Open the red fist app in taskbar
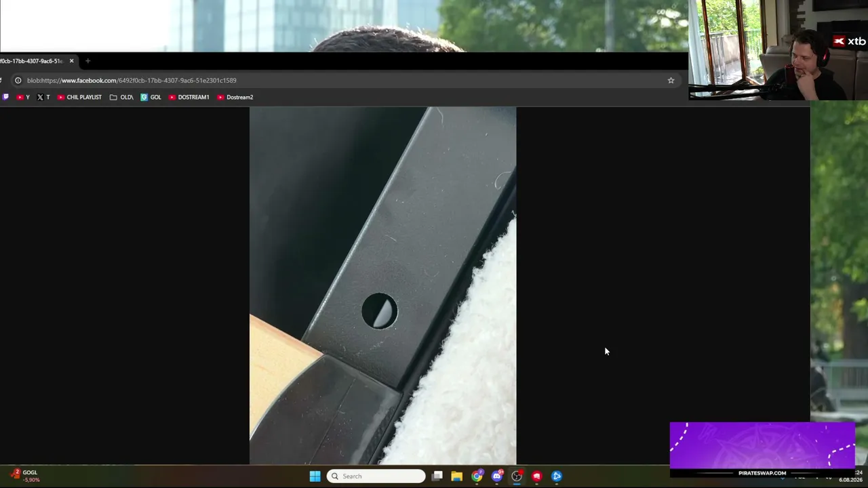This screenshot has width=868, height=488. tap(536, 476)
